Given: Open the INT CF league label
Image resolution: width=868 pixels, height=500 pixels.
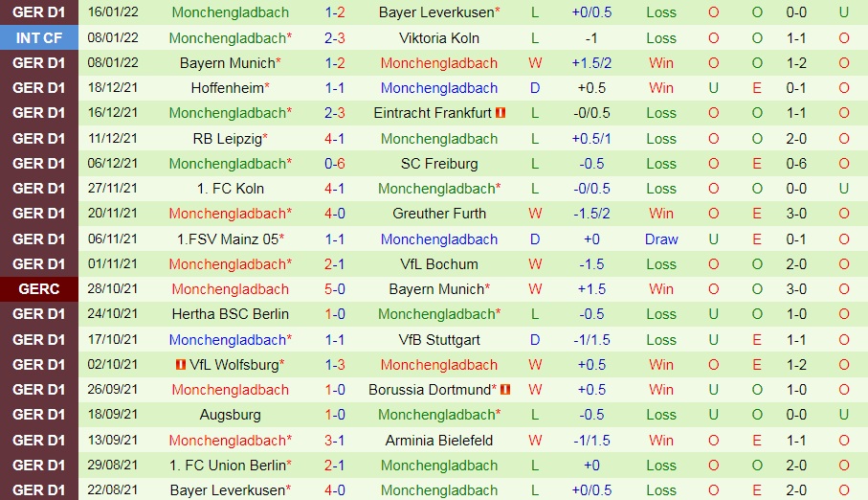Looking at the screenshot, I should pyautogui.click(x=38, y=37).
